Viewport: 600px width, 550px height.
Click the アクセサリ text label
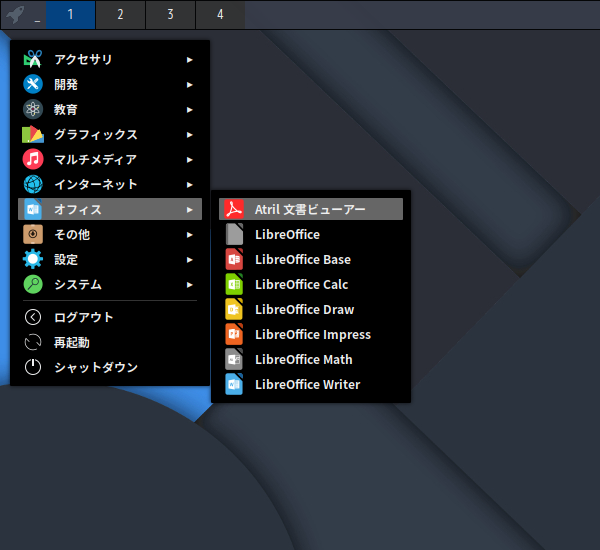[83, 59]
